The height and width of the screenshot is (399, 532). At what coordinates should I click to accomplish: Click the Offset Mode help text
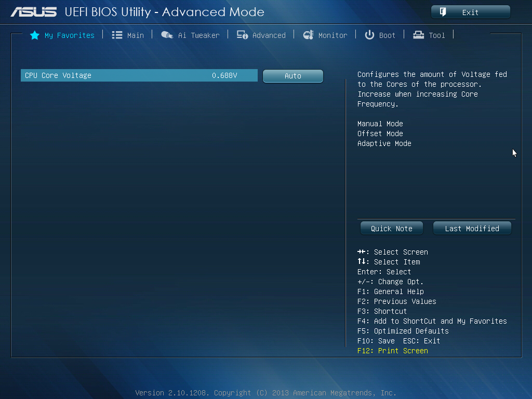click(x=380, y=134)
